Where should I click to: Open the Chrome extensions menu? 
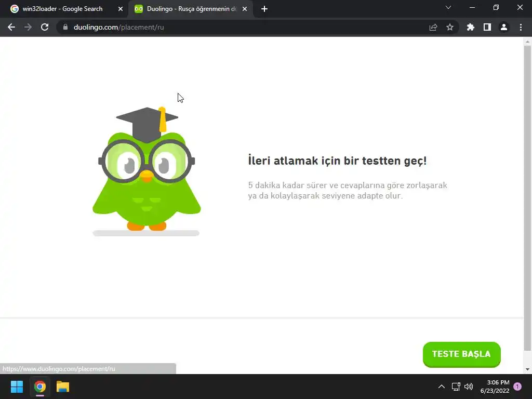coord(470,27)
